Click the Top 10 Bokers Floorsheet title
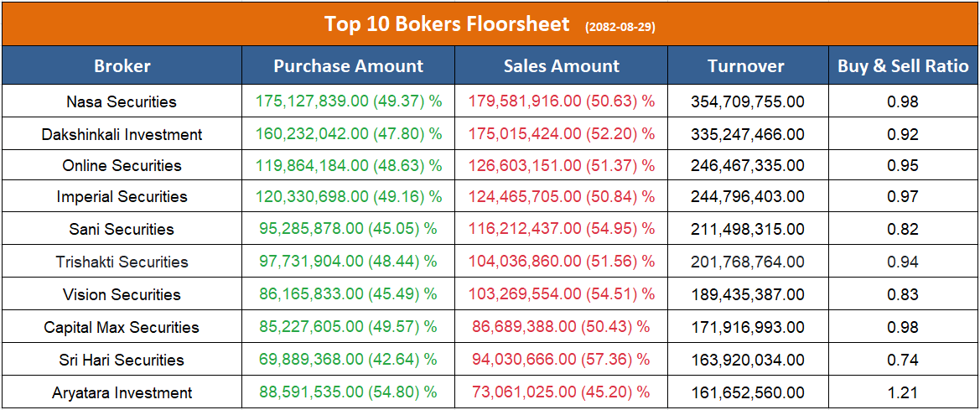The image size is (980, 410). [447, 24]
